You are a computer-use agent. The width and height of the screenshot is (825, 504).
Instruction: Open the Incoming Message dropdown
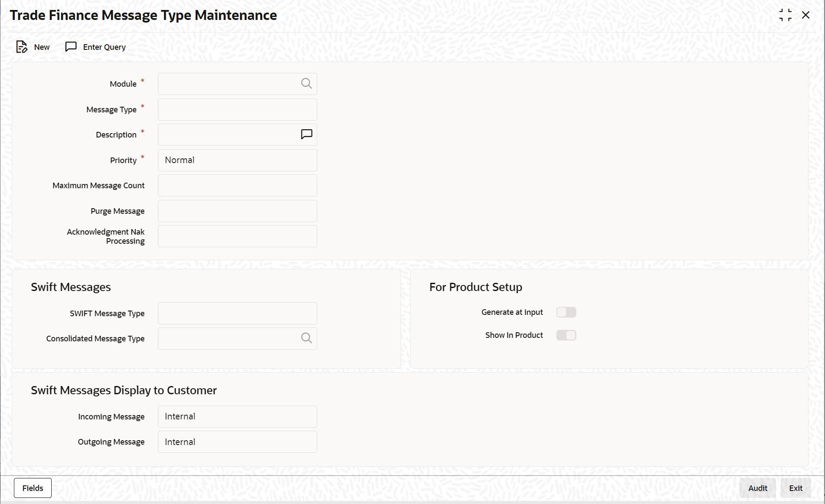click(237, 416)
